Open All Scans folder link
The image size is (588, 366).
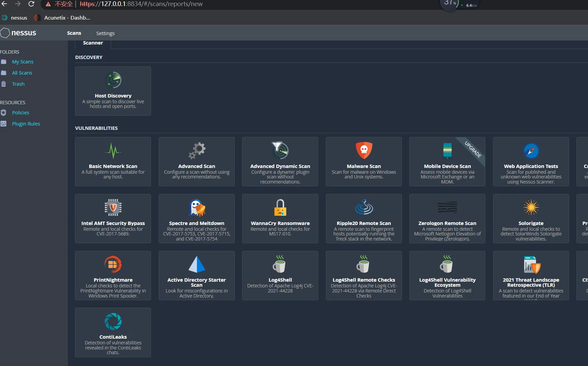(22, 73)
